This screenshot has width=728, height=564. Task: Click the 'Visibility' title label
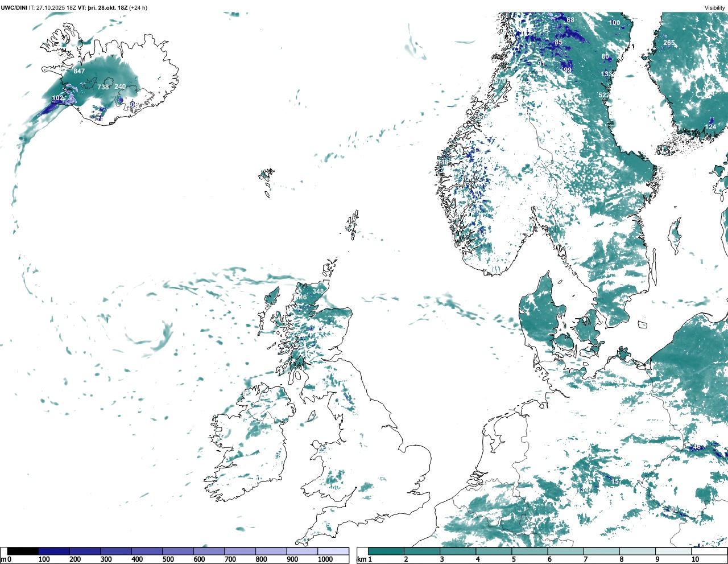(x=714, y=8)
